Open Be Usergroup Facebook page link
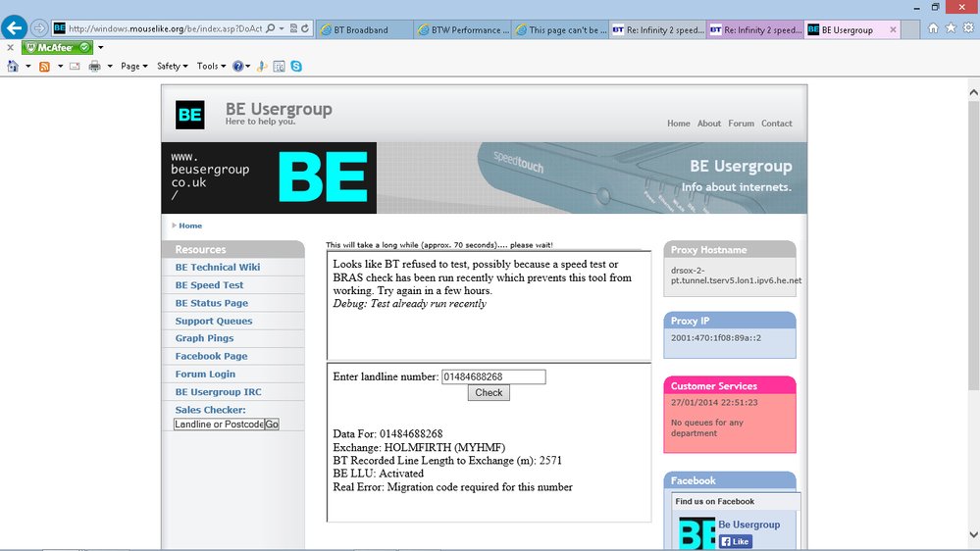Screen dimensions: 980x551 [748, 525]
